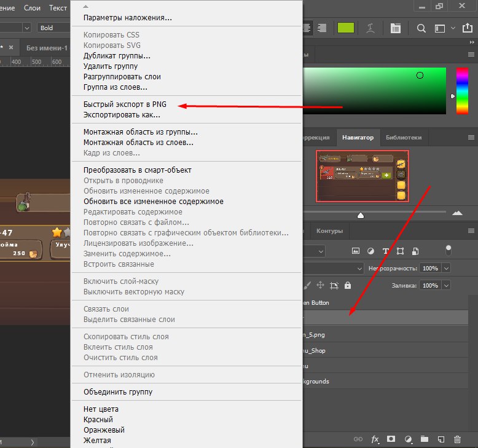Set layer color label to Оранжевый

pos(104,430)
